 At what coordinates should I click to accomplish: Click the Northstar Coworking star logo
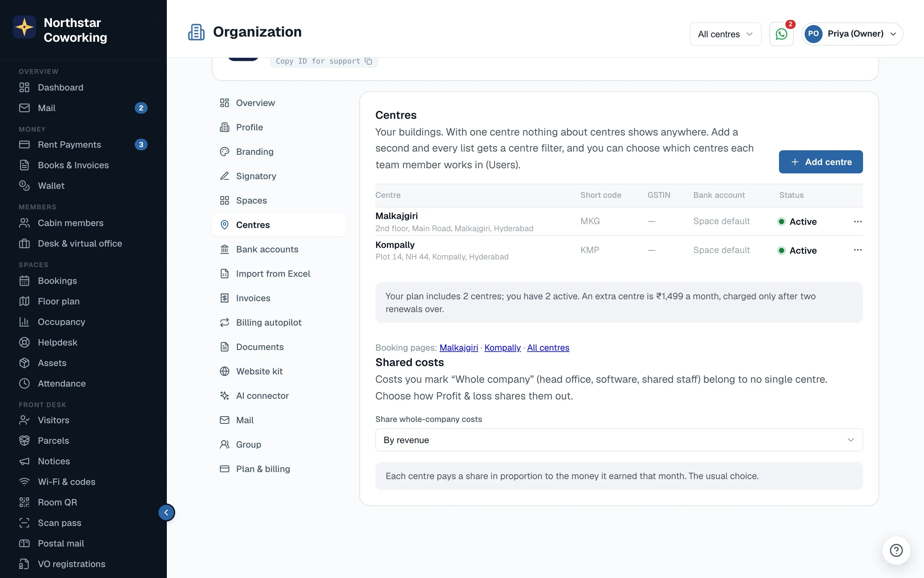[x=24, y=27]
